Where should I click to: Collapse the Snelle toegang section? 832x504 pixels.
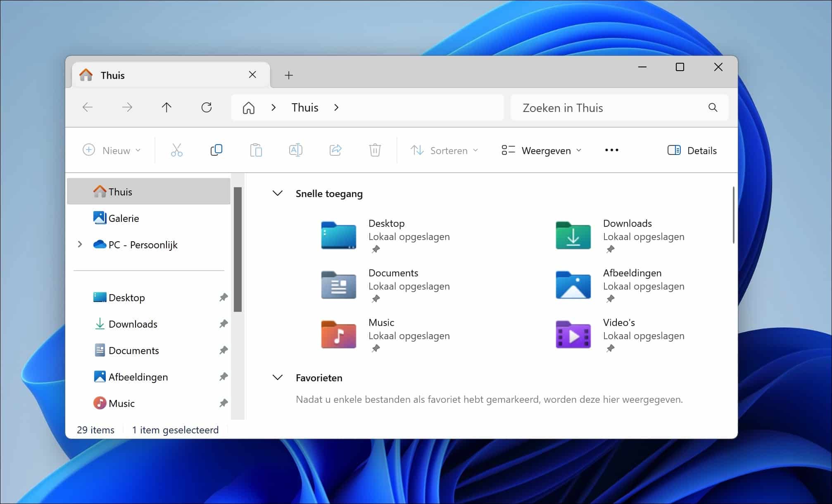[277, 193]
